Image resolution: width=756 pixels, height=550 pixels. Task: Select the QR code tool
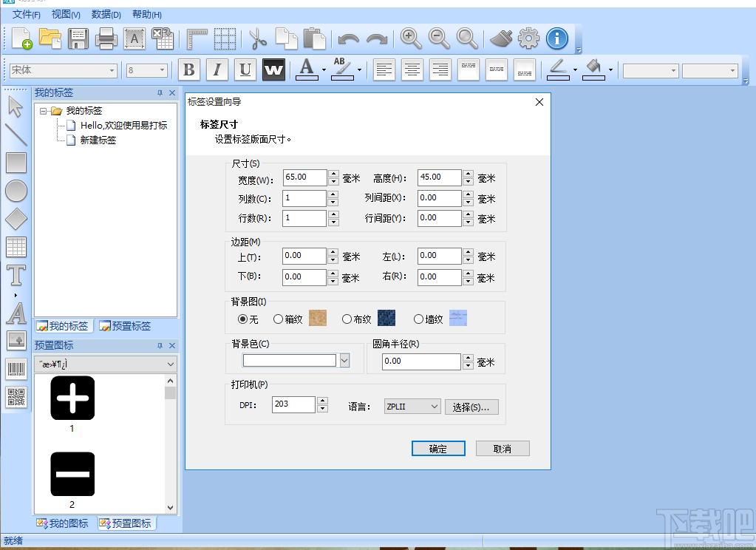click(x=16, y=398)
